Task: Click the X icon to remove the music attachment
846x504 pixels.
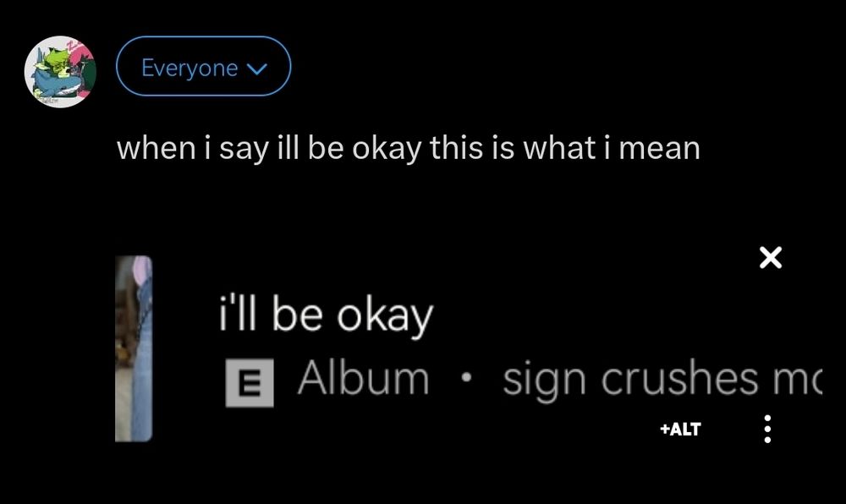Action: click(771, 259)
